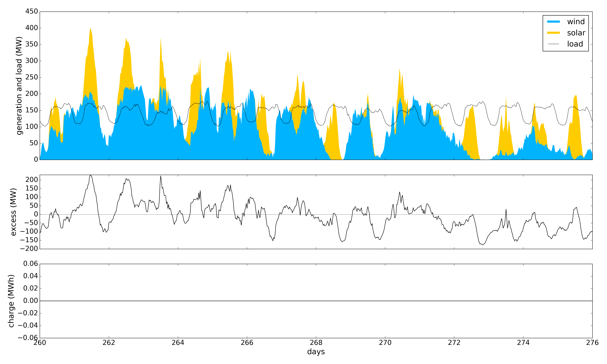This screenshot has height=364, width=607.
Task: Click the −0.06 tick on charge axis
Action: pyautogui.click(x=28, y=338)
